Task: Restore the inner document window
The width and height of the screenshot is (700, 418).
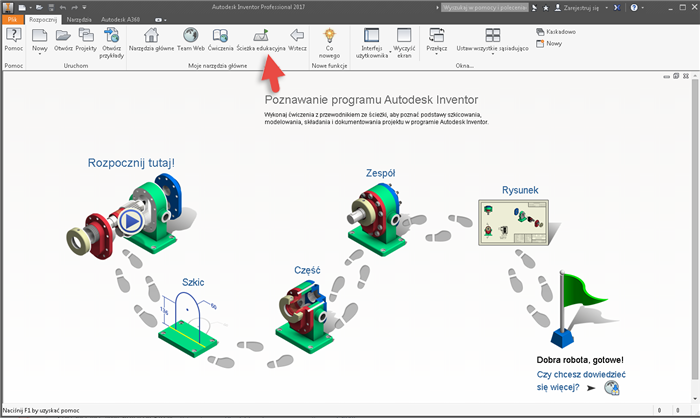Action: click(676, 76)
